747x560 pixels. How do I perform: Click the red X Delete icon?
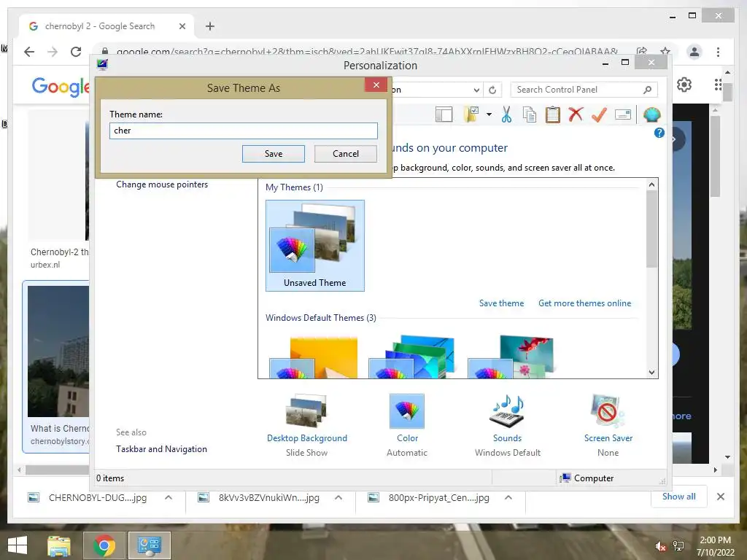576,114
